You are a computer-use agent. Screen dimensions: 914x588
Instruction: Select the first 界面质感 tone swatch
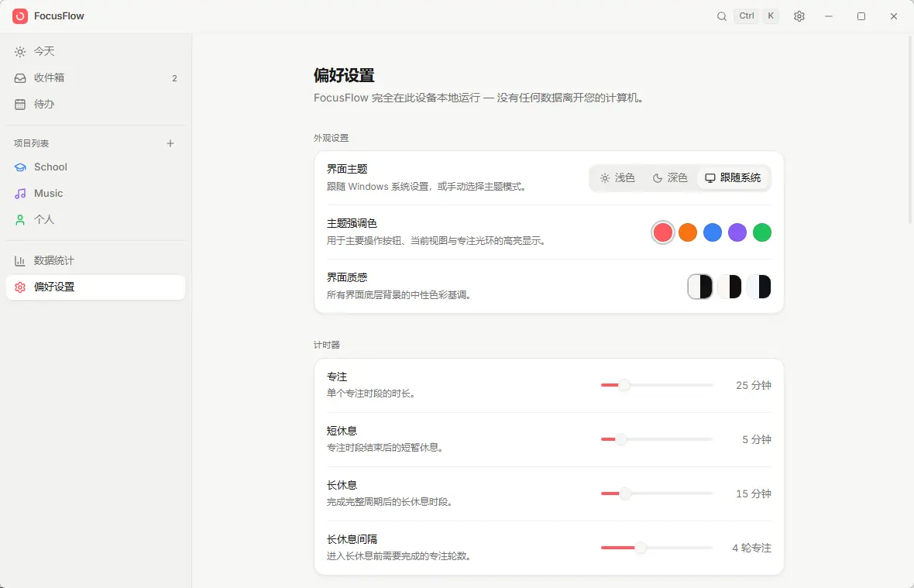[700, 287]
